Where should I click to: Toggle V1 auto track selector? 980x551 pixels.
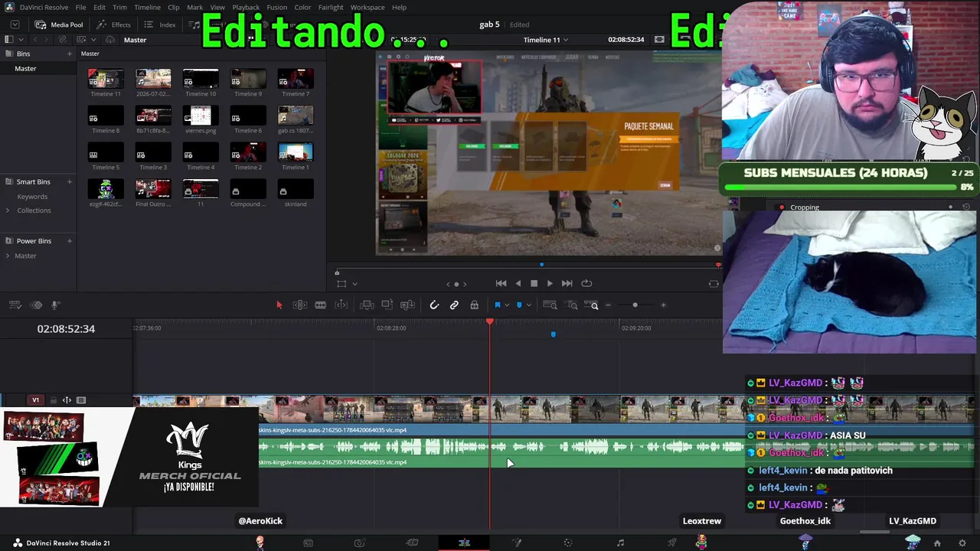tap(67, 400)
